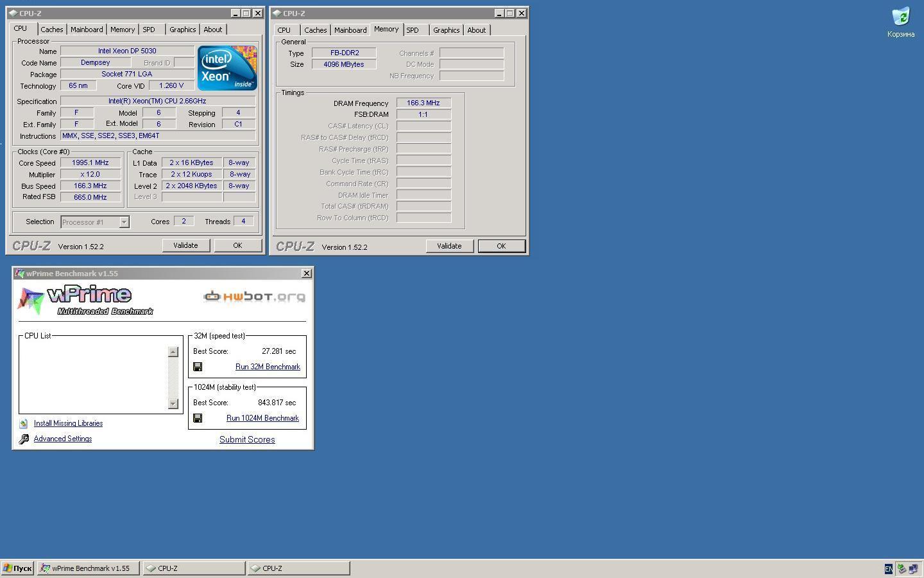Click the wPrime Multithreaded Benchmark logo

click(x=85, y=300)
